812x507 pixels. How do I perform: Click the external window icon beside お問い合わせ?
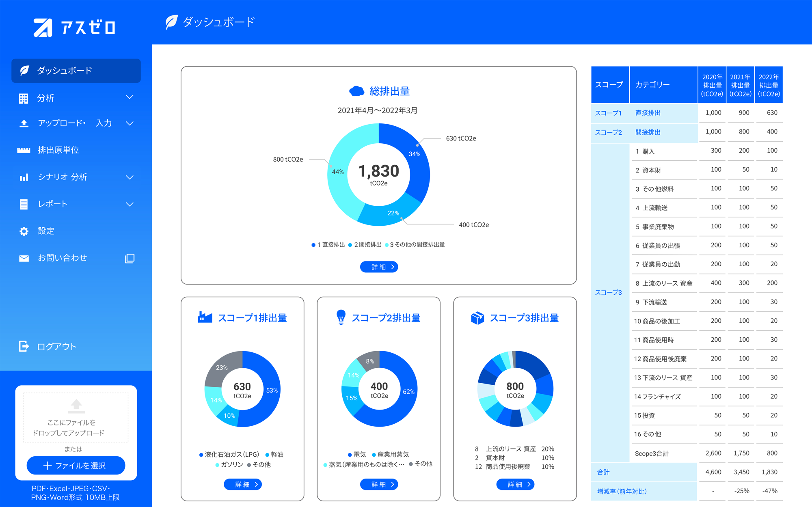point(130,258)
